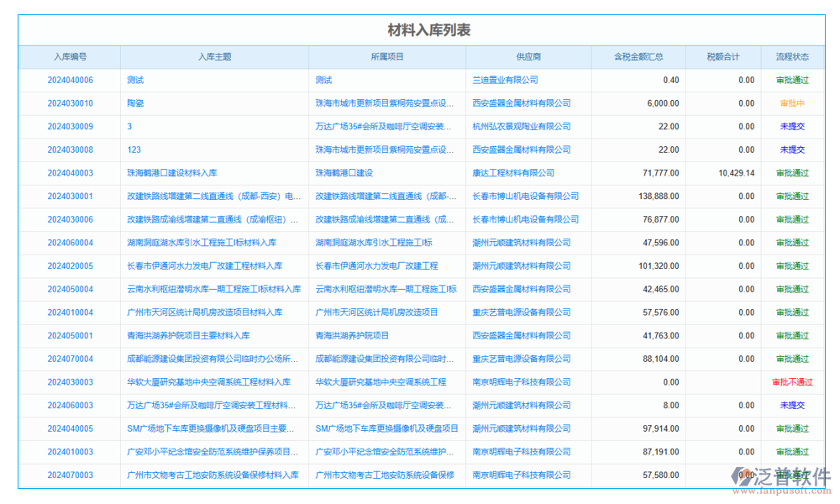This screenshot has width=840, height=504.
Task: Click the 供应商 column header
Action: [x=528, y=57]
